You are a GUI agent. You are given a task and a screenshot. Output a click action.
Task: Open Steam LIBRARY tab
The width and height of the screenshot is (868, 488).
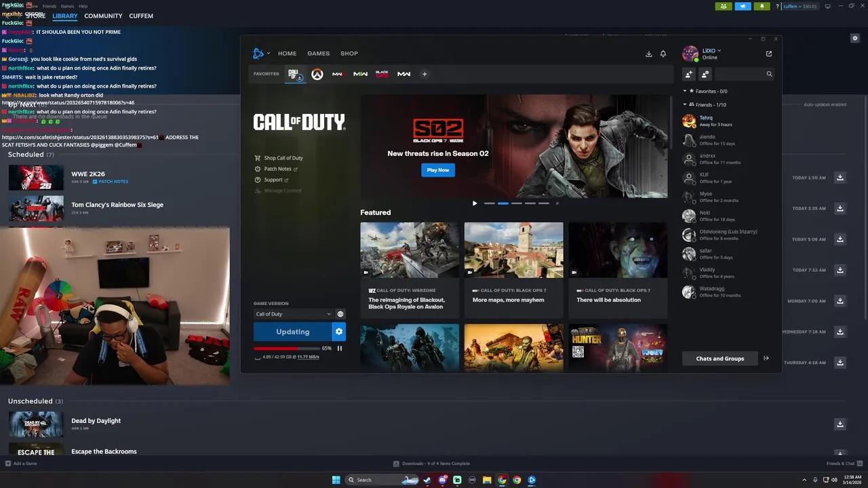coord(65,16)
